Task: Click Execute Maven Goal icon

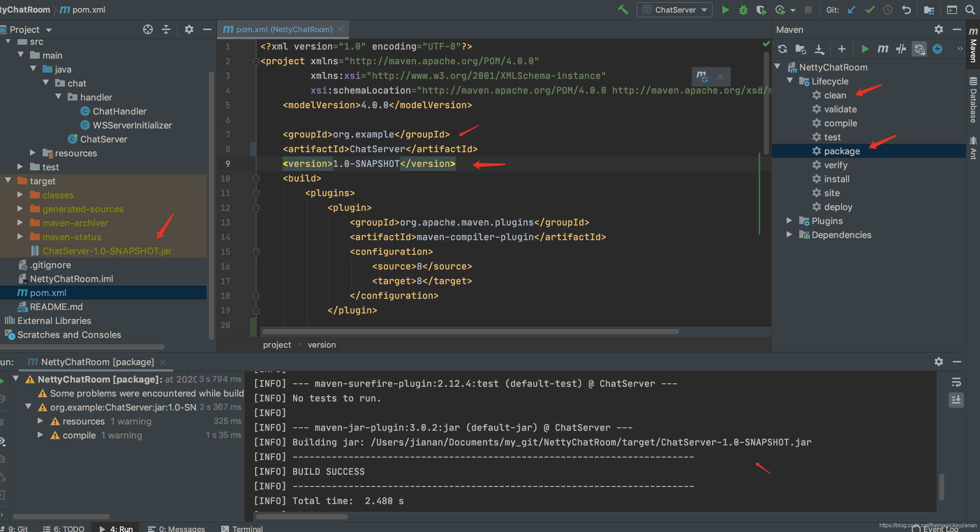Action: (883, 49)
